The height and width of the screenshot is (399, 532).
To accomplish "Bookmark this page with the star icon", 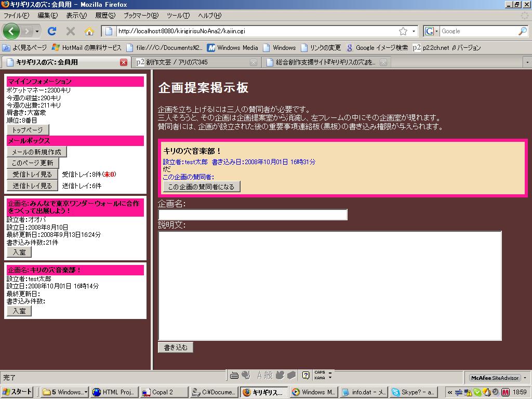I will point(403,31).
